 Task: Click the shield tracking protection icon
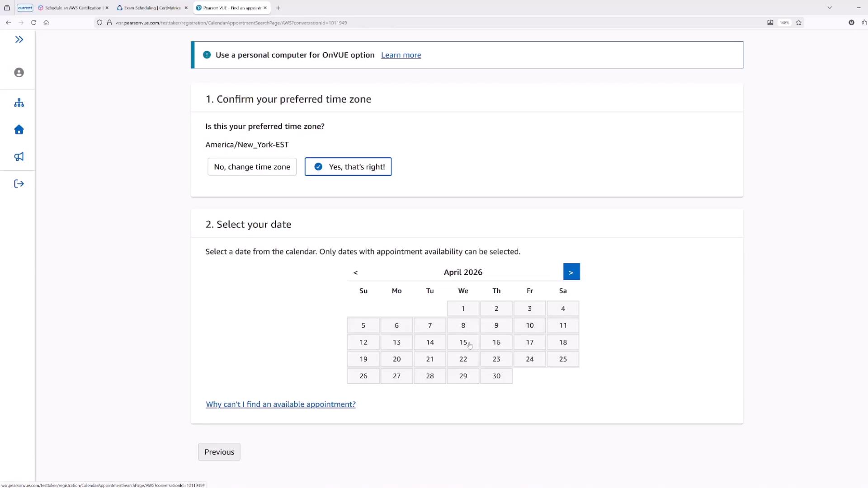pyautogui.click(x=99, y=23)
